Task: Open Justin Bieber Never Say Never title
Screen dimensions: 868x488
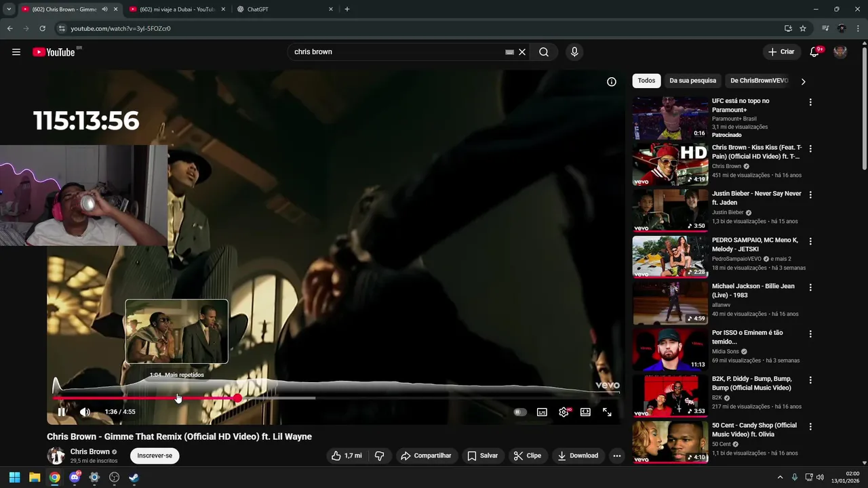Action: 757,198
